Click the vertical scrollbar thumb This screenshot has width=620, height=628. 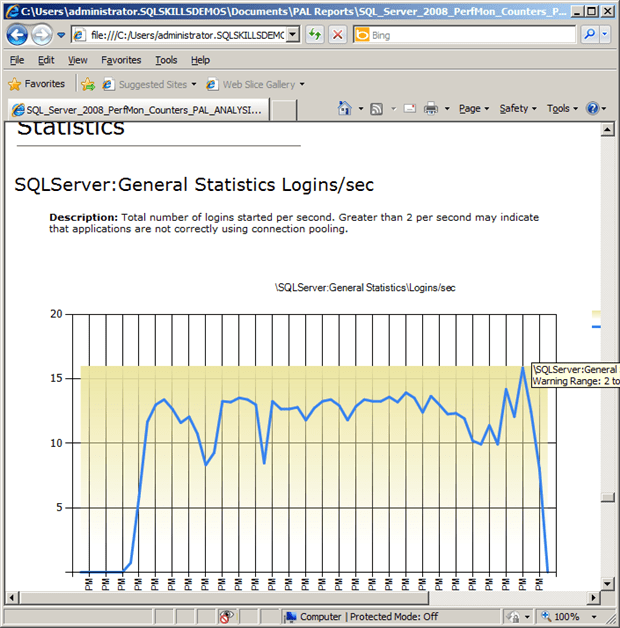pyautogui.click(x=608, y=497)
